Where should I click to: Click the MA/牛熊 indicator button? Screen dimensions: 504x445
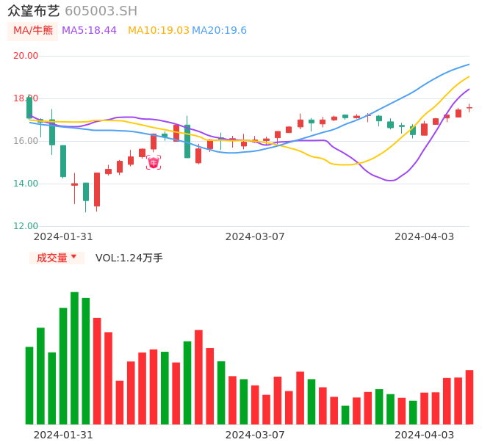click(33, 30)
